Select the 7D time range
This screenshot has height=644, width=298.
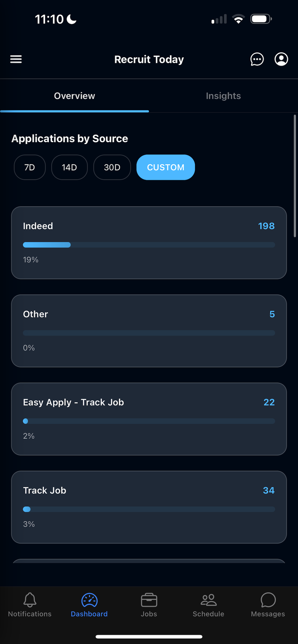tap(30, 167)
